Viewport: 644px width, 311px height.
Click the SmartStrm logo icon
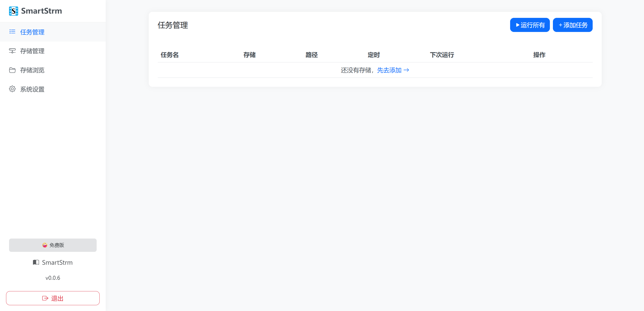(13, 11)
